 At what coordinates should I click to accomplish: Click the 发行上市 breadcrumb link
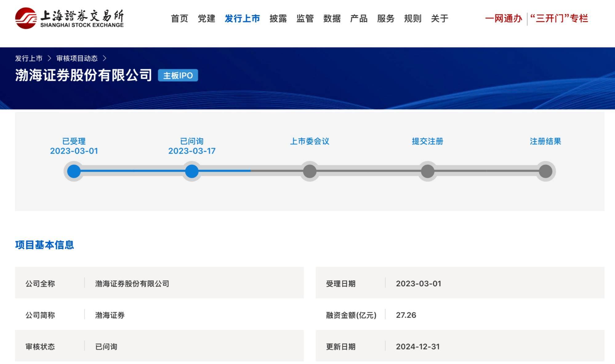(x=29, y=58)
